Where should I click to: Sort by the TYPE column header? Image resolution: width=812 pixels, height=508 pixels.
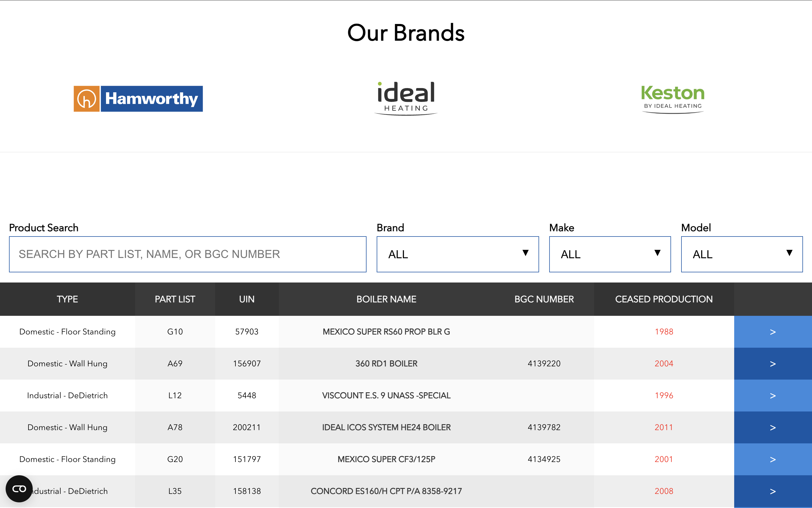67,299
